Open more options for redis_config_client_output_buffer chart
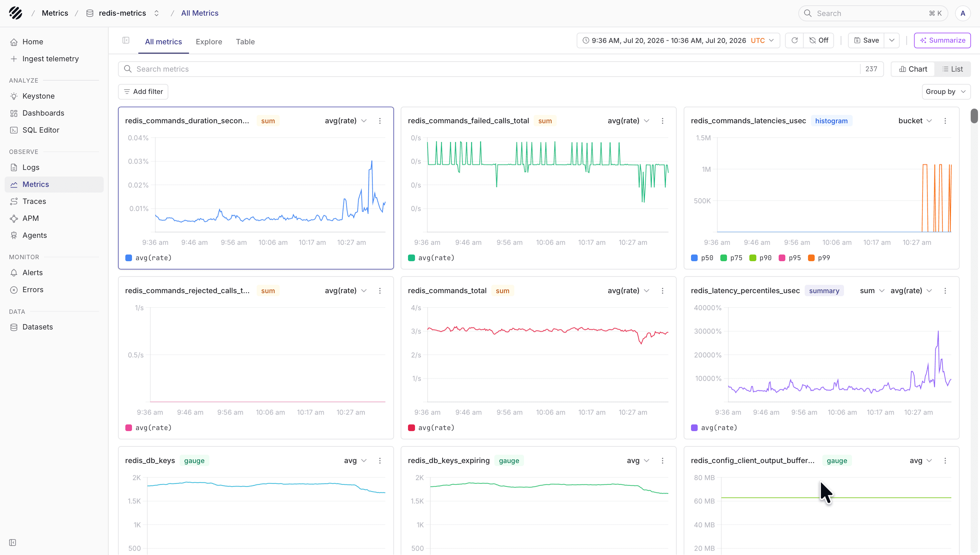 945,461
